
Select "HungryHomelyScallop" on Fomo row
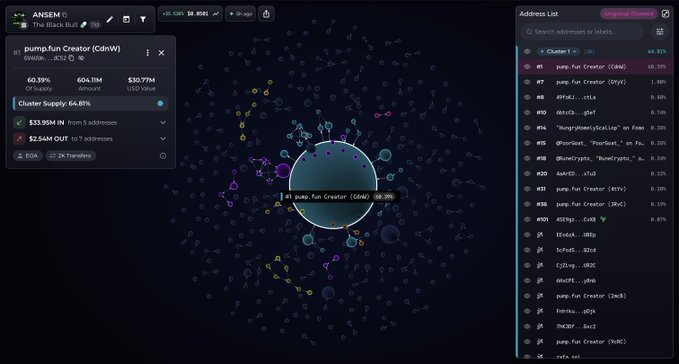coord(595,128)
